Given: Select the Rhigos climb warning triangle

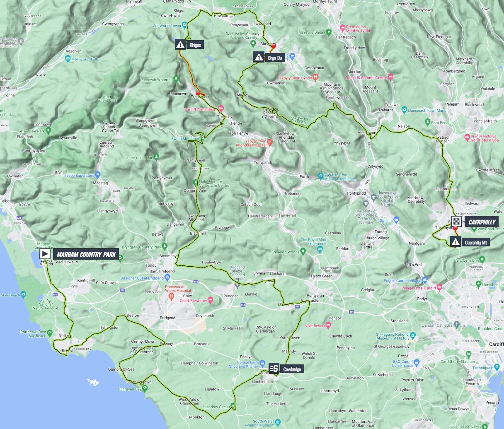Looking at the screenshot, I should coord(180,44).
